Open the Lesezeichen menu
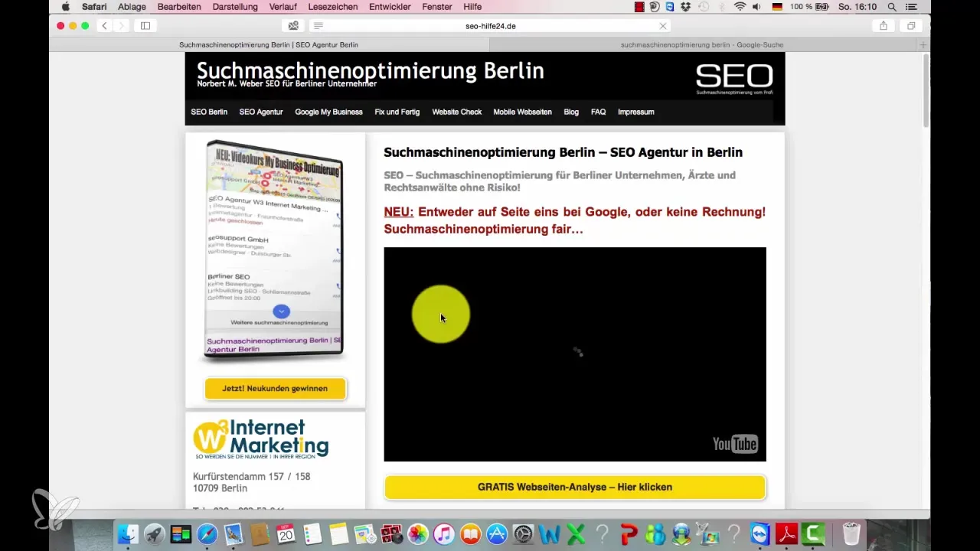Screen dimensions: 980x551 coord(335,7)
